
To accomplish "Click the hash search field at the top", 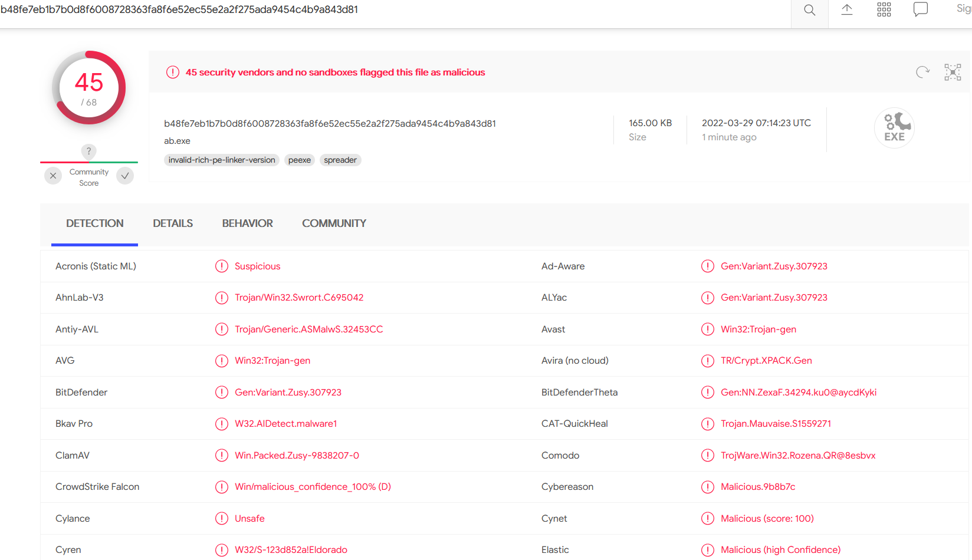I will pyautogui.click(x=395, y=10).
